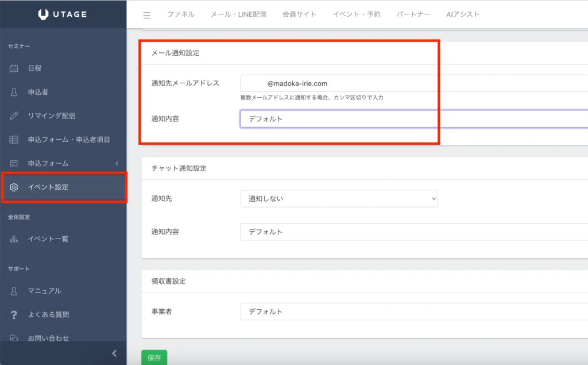Open the イベント・予約 menu
Viewport: 588px width, 365px height.
[357, 14]
